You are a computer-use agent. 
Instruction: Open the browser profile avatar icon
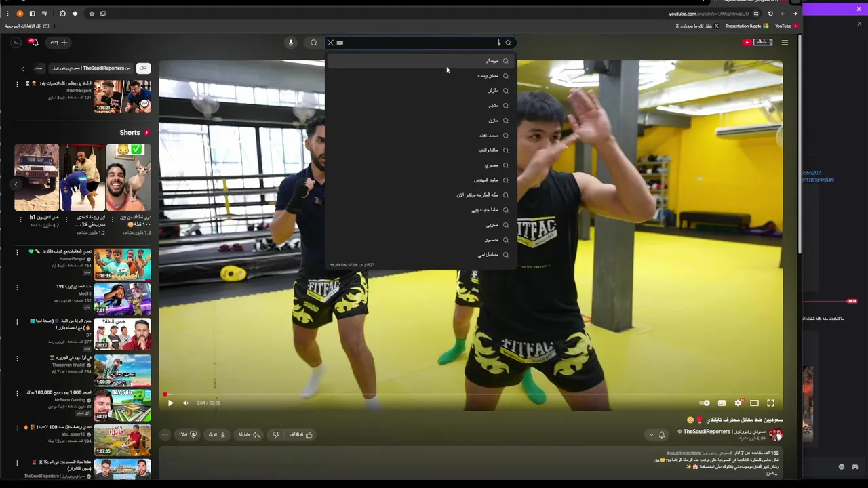[20, 14]
